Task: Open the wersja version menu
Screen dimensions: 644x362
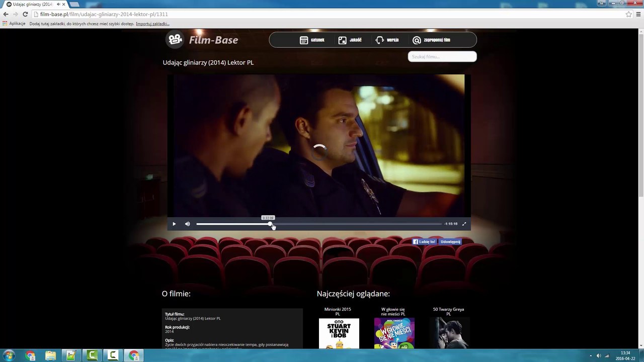Action: [387, 40]
